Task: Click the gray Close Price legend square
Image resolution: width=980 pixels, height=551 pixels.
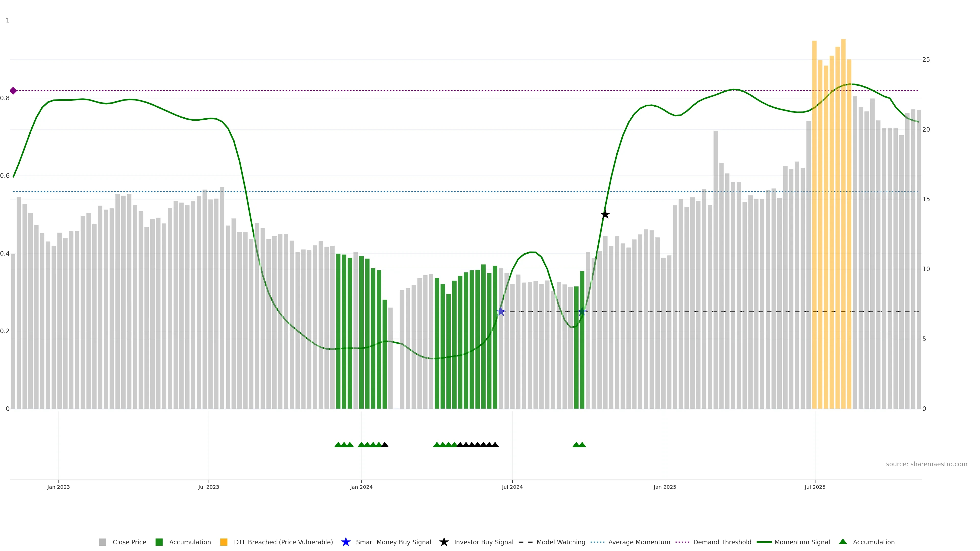Action: click(102, 542)
